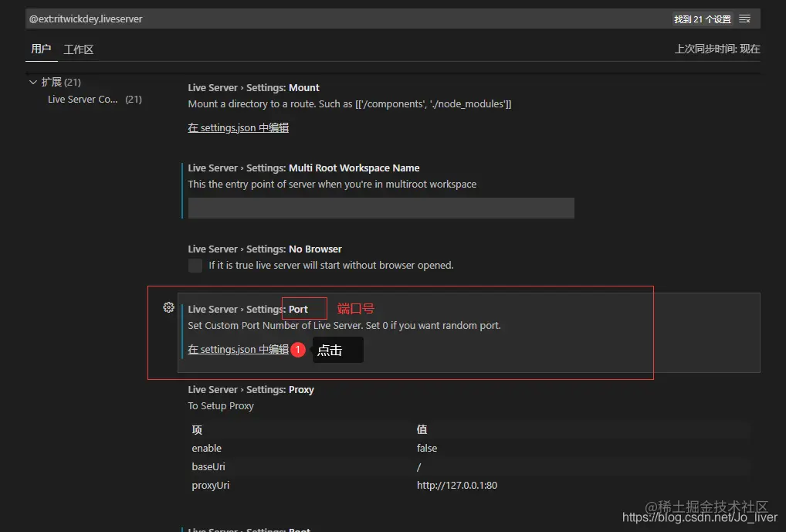
Task: Open settings.json link under Port setting
Action: (238, 350)
